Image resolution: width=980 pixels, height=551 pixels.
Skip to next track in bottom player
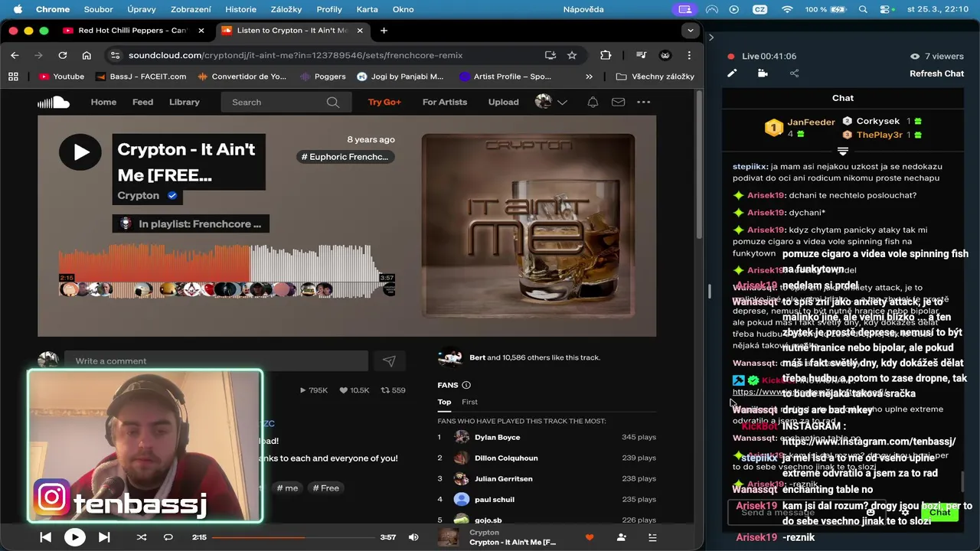[104, 537]
